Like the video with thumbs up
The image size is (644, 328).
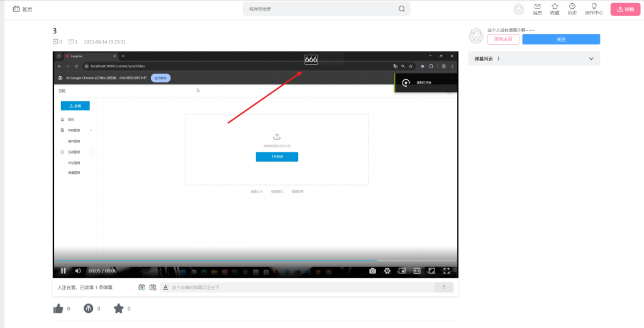pos(58,308)
